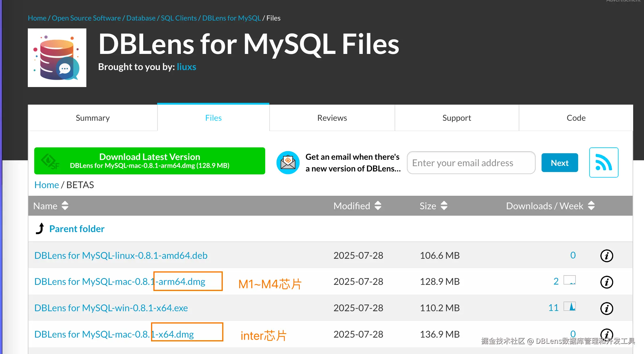Download DBLens for MySQL-win-0.8.1-x64.exe
The height and width of the screenshot is (354, 644).
pos(111,308)
